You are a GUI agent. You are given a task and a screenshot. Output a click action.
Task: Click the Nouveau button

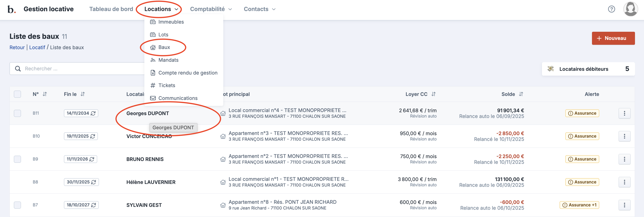coord(613,38)
